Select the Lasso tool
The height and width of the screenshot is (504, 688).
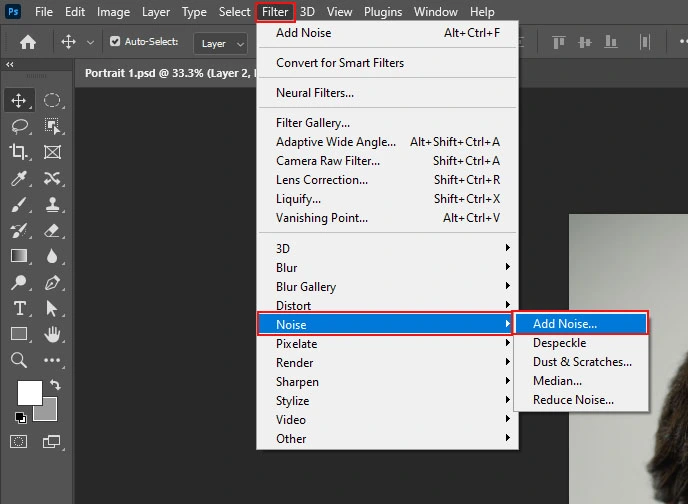coord(19,126)
